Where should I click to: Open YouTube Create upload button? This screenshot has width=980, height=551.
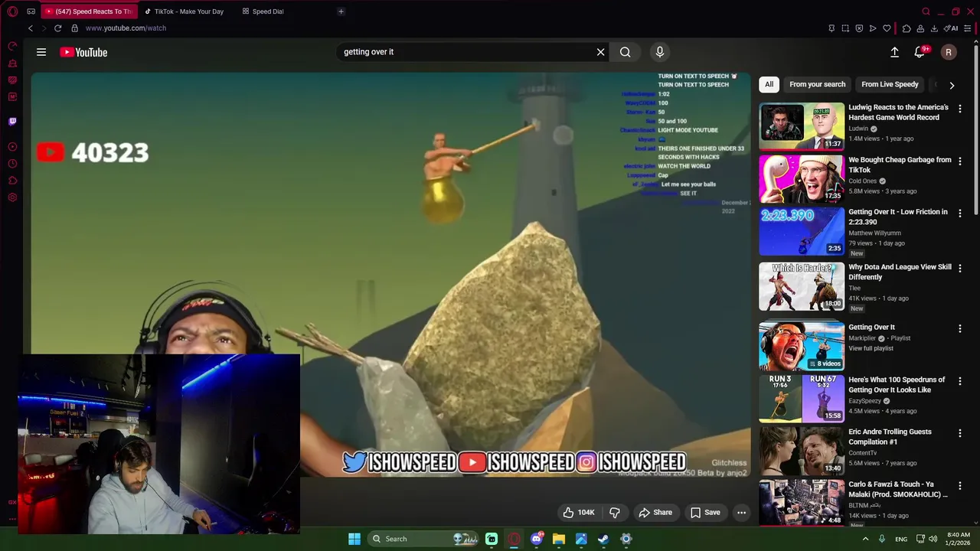[x=894, y=52]
